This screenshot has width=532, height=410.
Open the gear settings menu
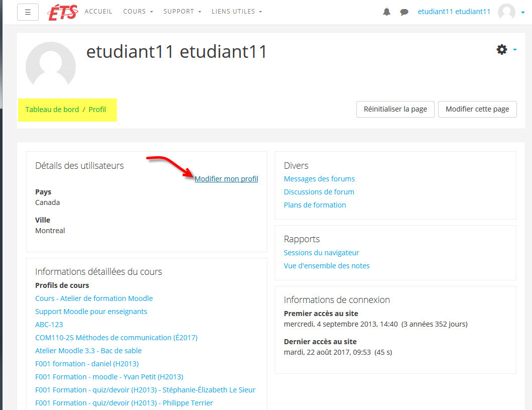click(502, 49)
